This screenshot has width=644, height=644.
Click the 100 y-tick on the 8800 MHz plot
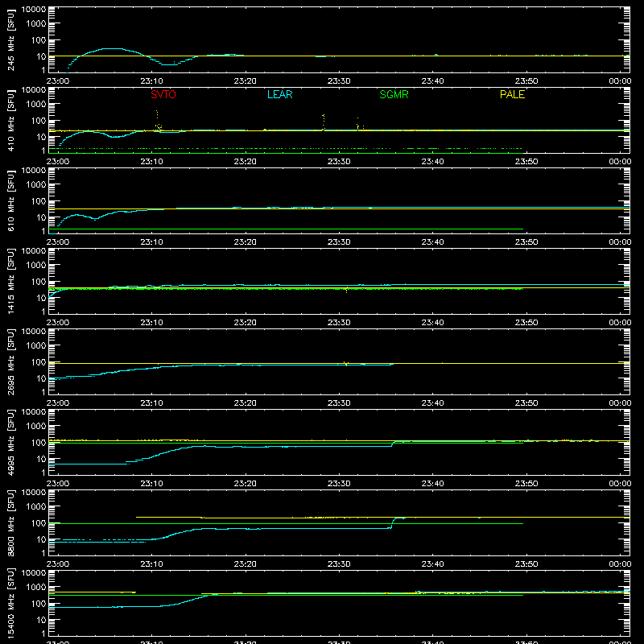pos(38,523)
